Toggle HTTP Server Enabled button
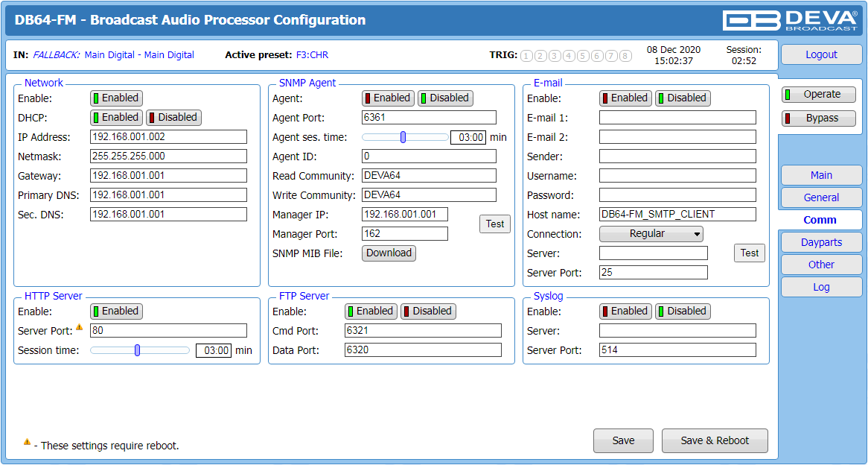Image resolution: width=868 pixels, height=465 pixels. pos(116,311)
